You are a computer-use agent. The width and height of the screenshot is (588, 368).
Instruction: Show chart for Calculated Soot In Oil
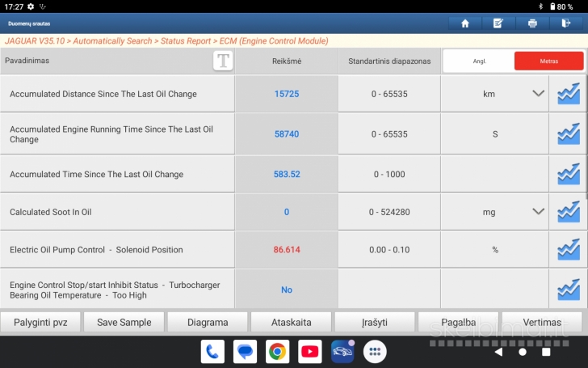569,212
